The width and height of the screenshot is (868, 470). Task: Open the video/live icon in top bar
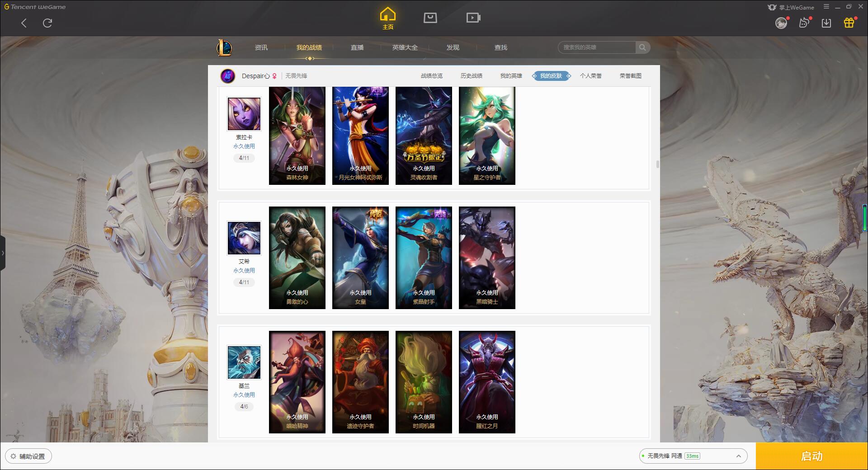click(473, 18)
